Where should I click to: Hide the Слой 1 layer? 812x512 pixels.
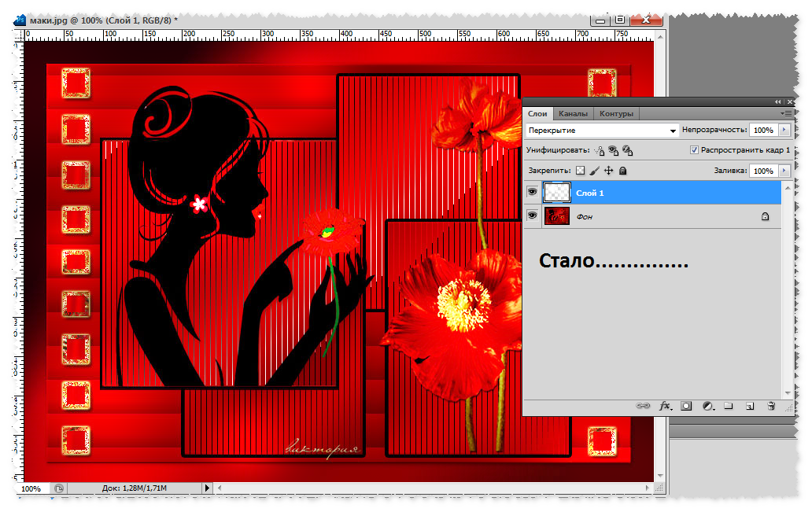[x=532, y=192]
